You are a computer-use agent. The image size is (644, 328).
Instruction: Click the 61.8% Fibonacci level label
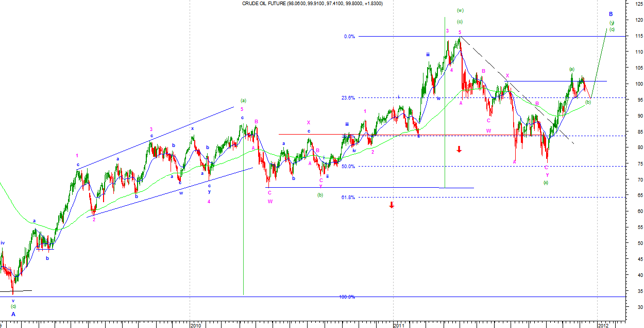348,198
